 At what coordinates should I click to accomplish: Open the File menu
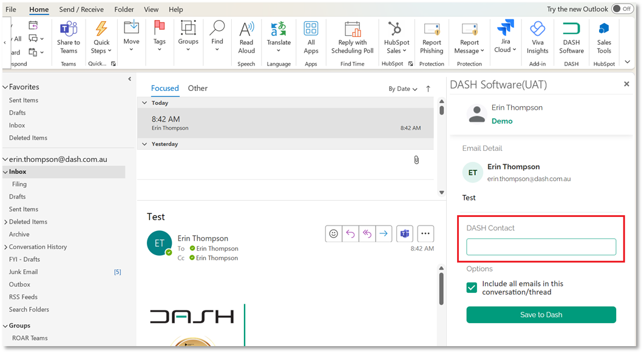[x=11, y=9]
